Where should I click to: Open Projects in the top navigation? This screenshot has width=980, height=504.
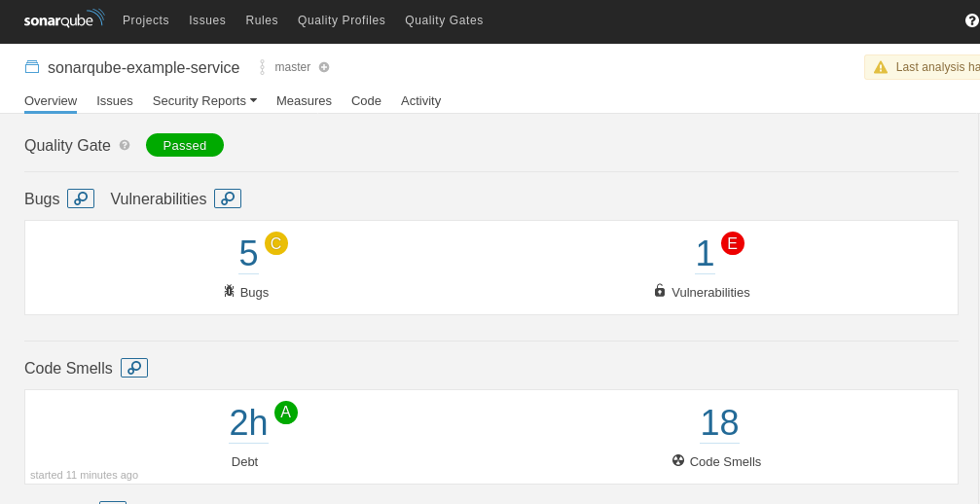click(146, 20)
